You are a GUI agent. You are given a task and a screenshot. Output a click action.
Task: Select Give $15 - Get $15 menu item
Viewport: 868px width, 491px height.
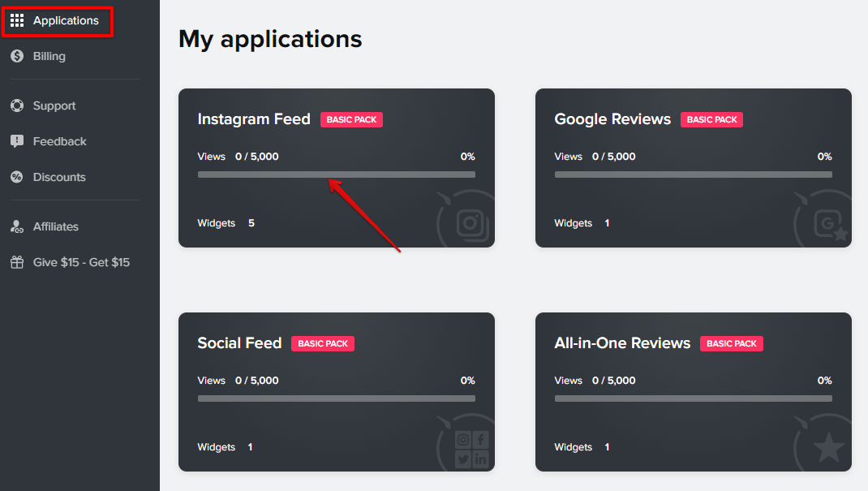[81, 262]
